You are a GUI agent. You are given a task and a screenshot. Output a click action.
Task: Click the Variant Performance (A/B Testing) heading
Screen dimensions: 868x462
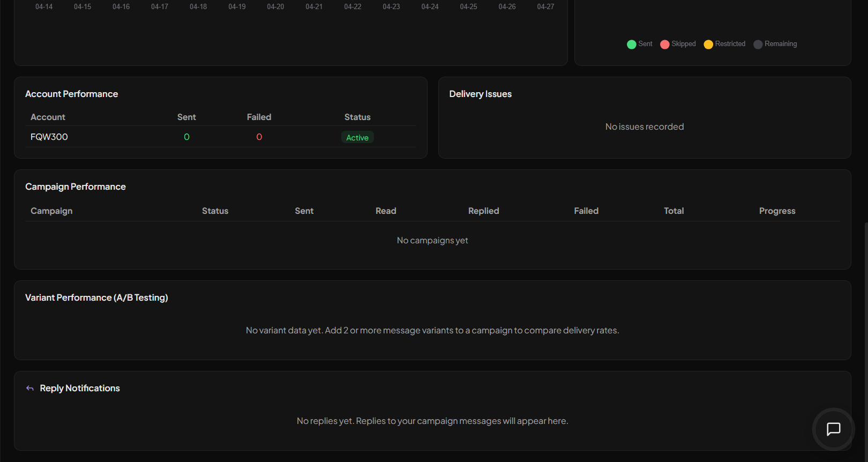96,297
